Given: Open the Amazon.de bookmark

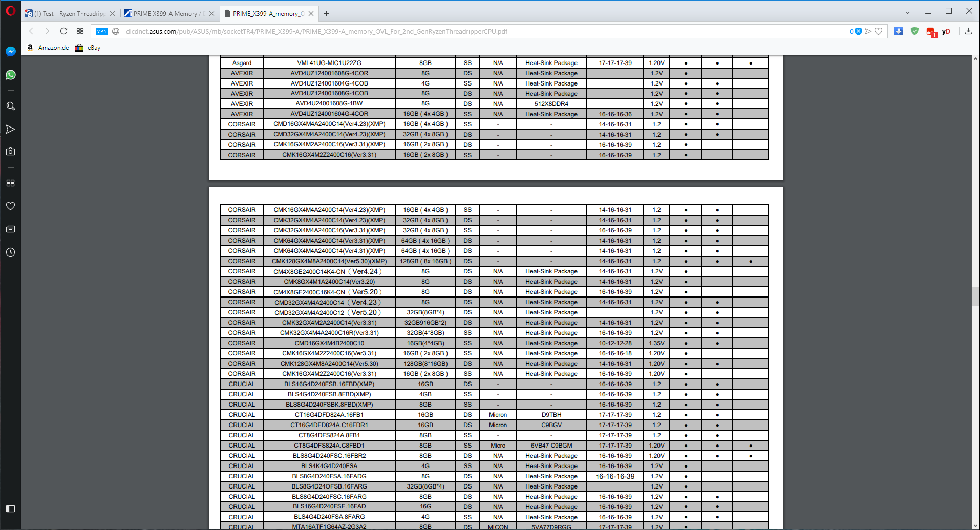Looking at the screenshot, I should click(48, 48).
